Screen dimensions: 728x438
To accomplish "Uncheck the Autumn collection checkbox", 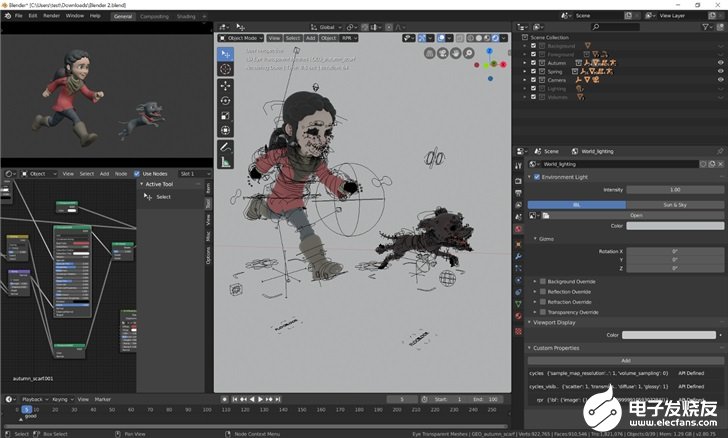I will pyautogui.click(x=533, y=63).
